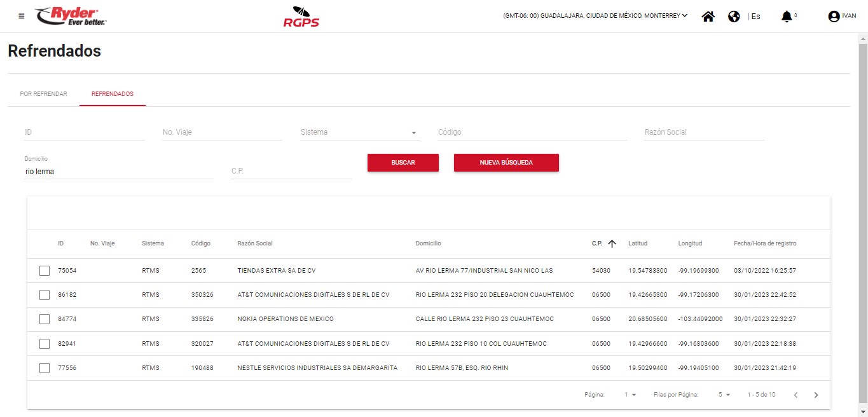Go to the home page icon
This screenshot has height=417, width=868.
[708, 17]
